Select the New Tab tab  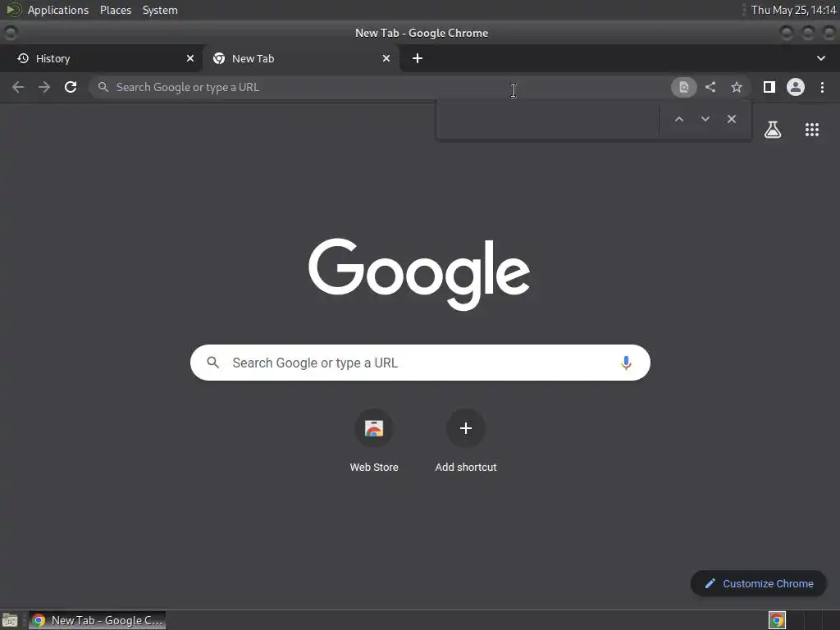(x=301, y=58)
